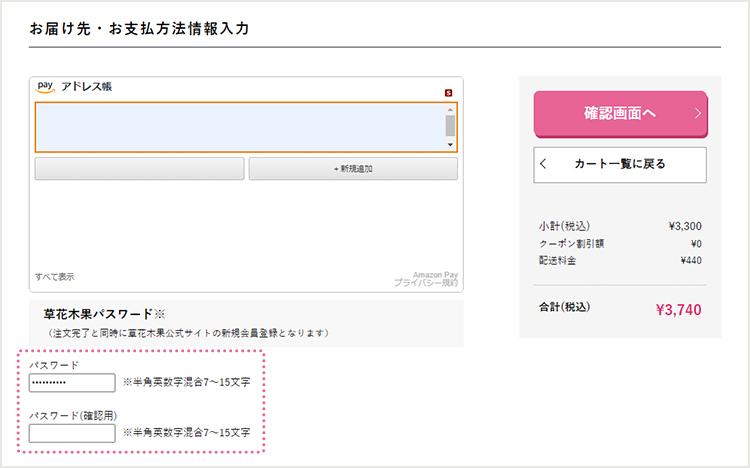This screenshot has width=750, height=468.
Task: Click the ¥3,740 total amount
Action: [x=678, y=310]
